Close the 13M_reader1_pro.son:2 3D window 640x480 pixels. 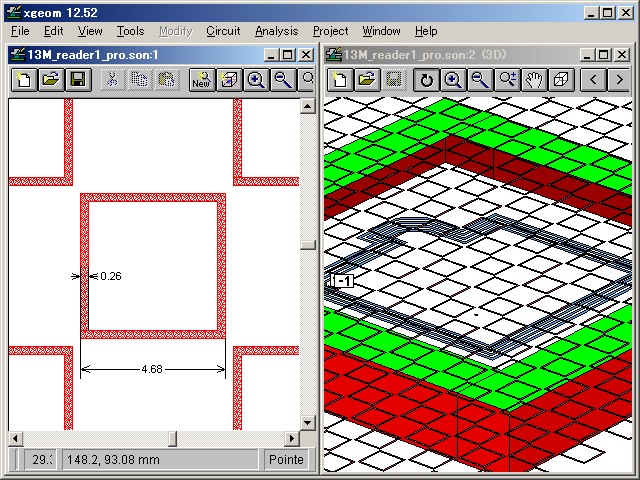point(622,55)
